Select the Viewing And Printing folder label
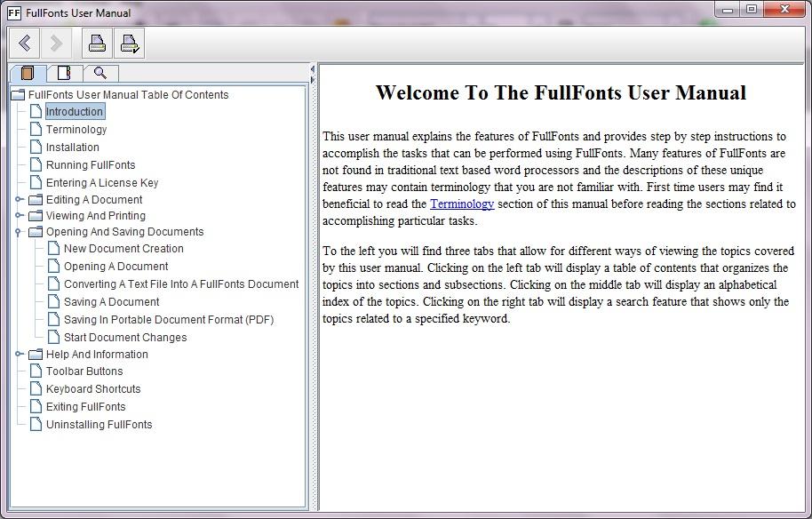 (96, 216)
